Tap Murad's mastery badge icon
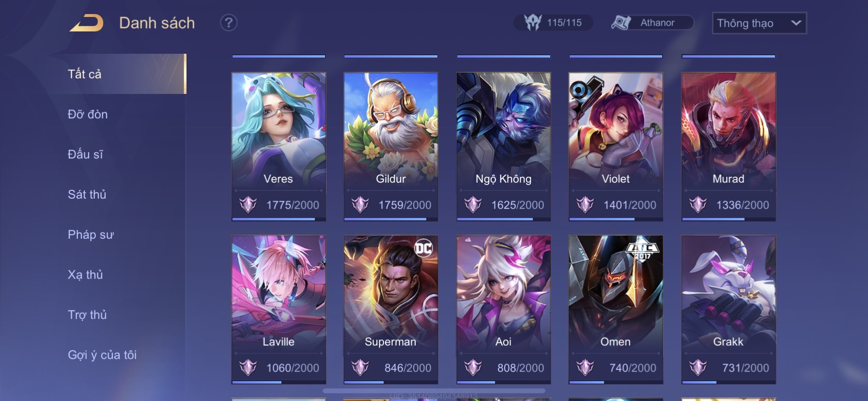 (698, 205)
